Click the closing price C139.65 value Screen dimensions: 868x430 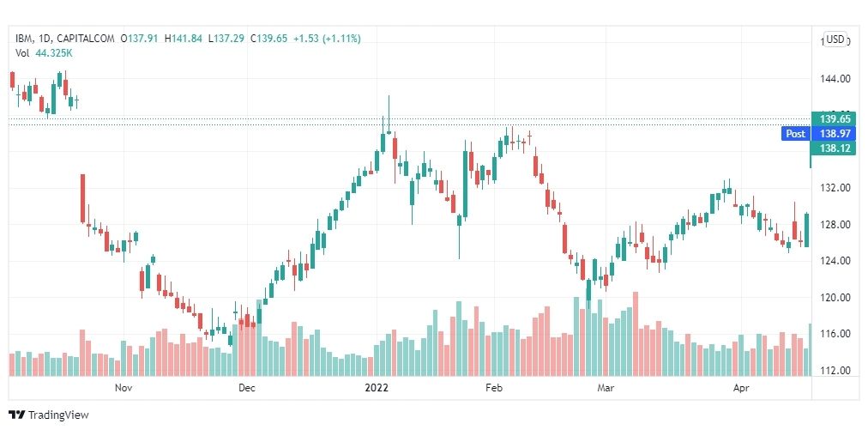click(x=268, y=39)
